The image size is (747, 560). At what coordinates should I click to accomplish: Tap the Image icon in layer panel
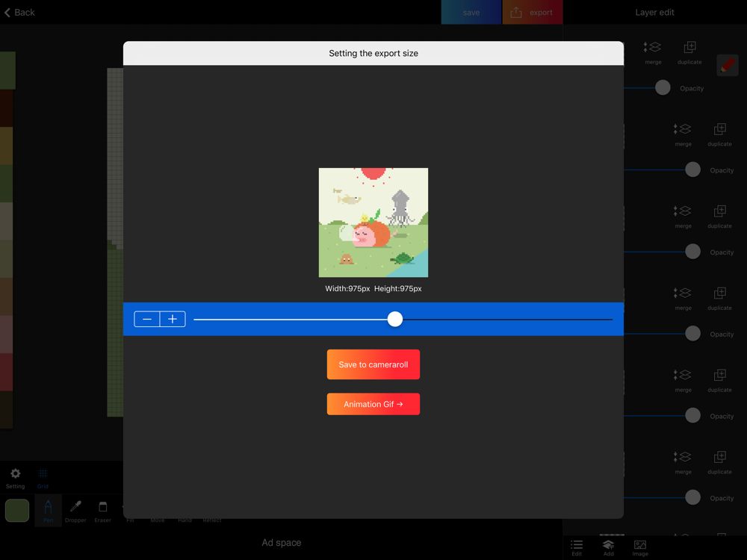(x=640, y=547)
